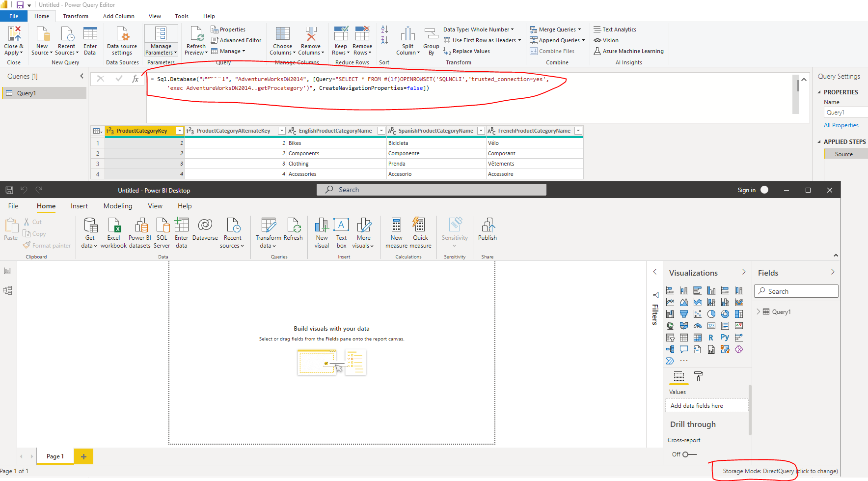868x481 pixels.
Task: Collapse the Queries pane in Power Query
Action: coord(81,76)
